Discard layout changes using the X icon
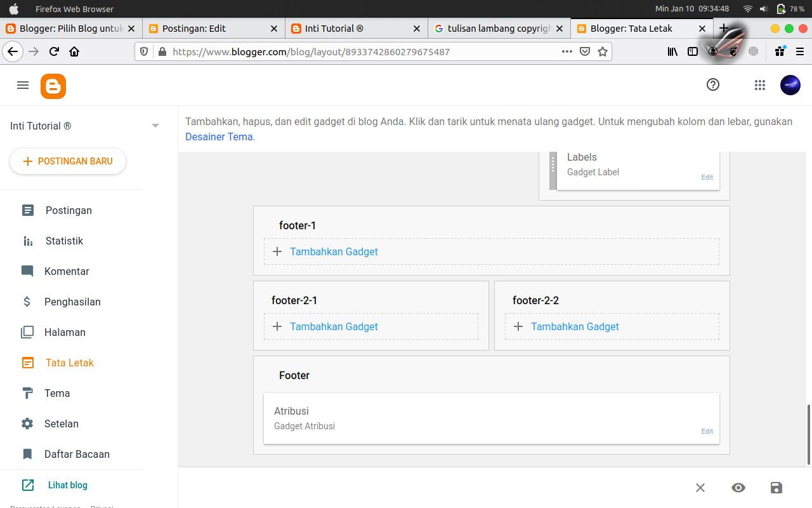 point(700,488)
